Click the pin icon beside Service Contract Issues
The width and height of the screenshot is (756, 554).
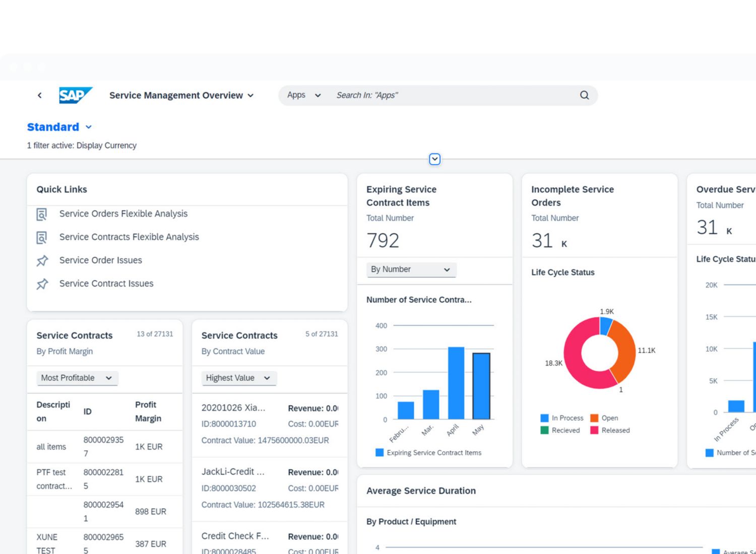tap(42, 284)
